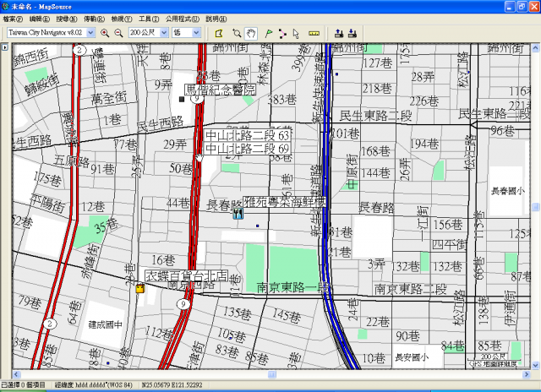Click the horizontal scrollbar thumb
Viewport: 541px width, 392px height.
point(272,374)
